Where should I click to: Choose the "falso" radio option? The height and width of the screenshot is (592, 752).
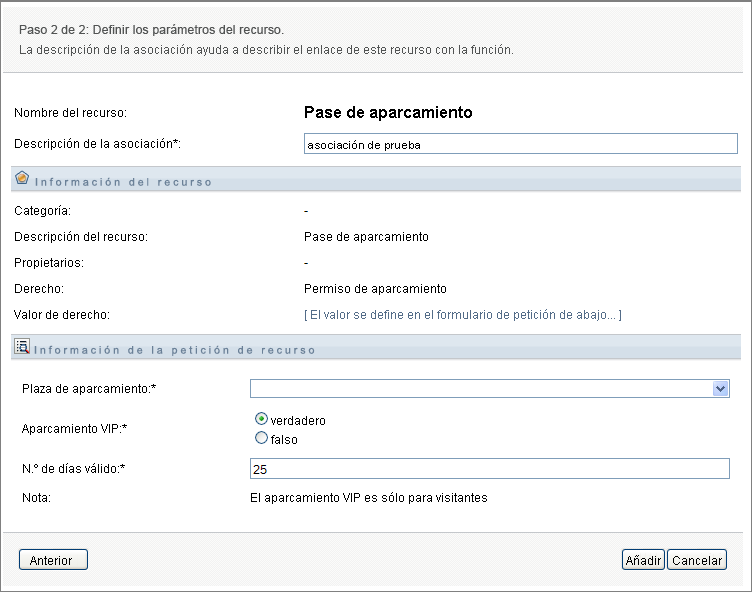pos(262,438)
